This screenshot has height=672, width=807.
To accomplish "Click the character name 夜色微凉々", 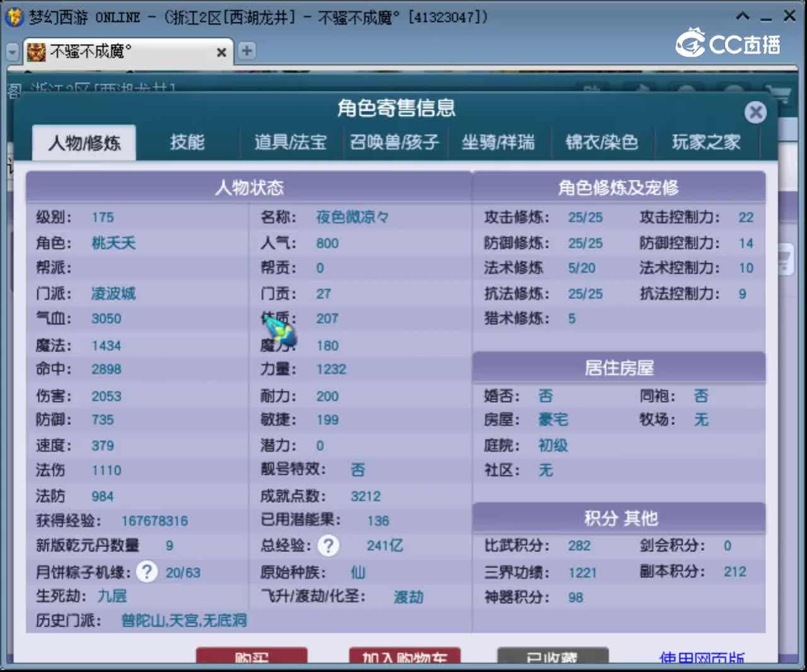I will coord(352,217).
